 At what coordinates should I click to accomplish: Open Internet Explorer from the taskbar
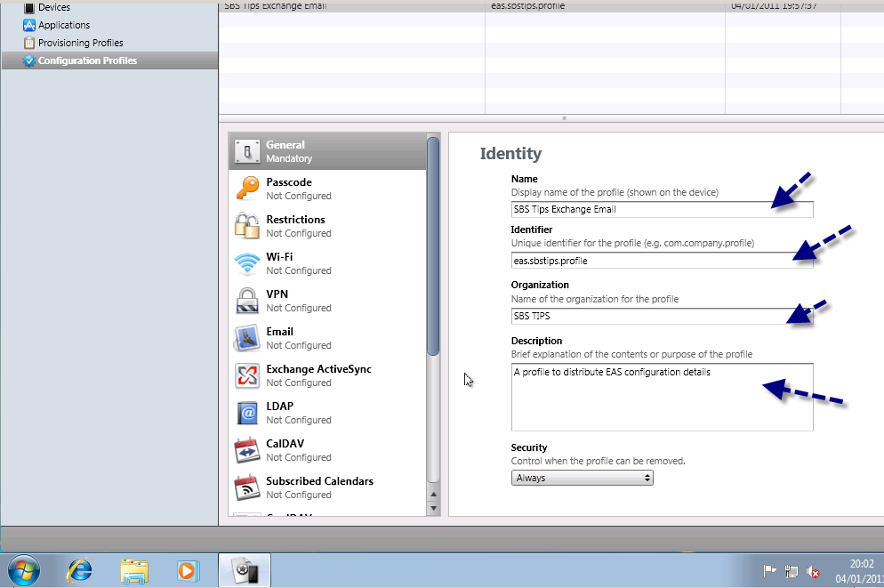80,569
